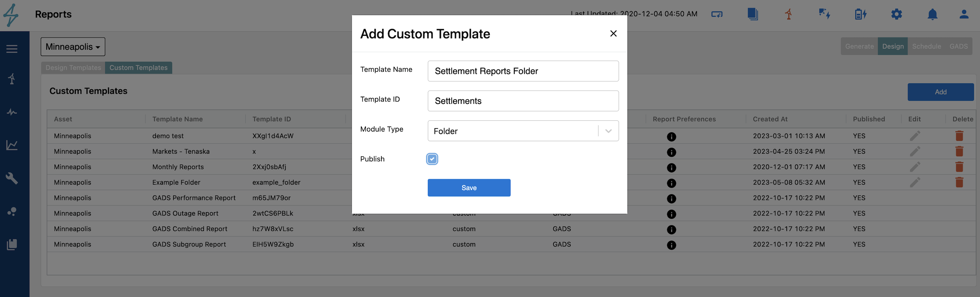Viewport: 980px width, 297px height.
Task: Delete the demo test template
Action: (x=959, y=136)
